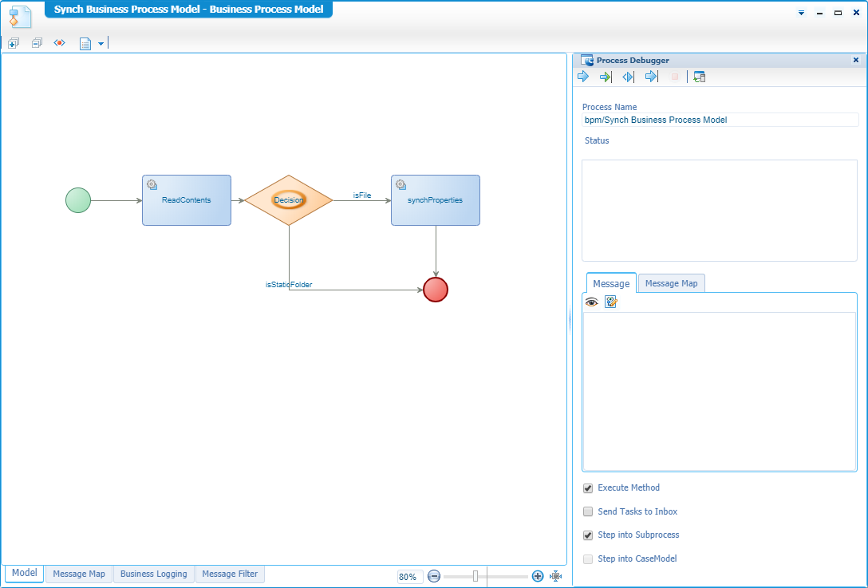The image size is (868, 588).
Task: Click the collapse all icon in model toolbar
Action: 37,43
